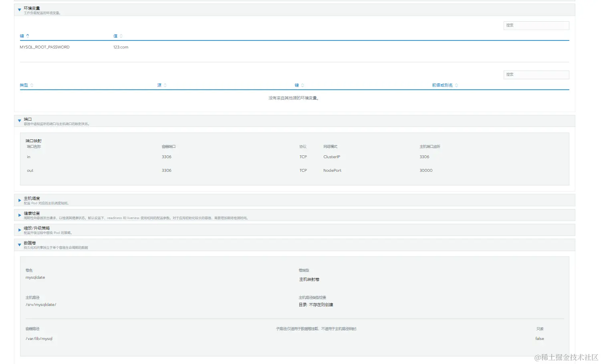601x364 pixels.
Task: Click the 容器端口 column header
Action: (168, 147)
